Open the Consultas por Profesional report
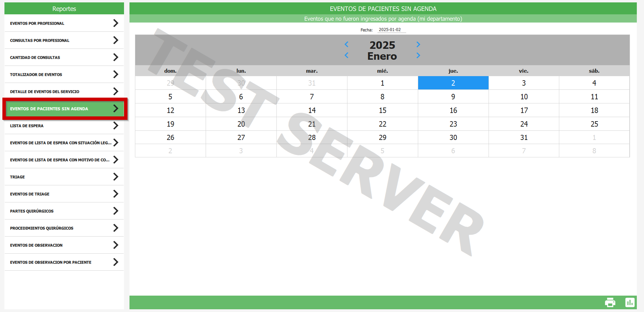This screenshot has width=644, height=312. [x=40, y=40]
